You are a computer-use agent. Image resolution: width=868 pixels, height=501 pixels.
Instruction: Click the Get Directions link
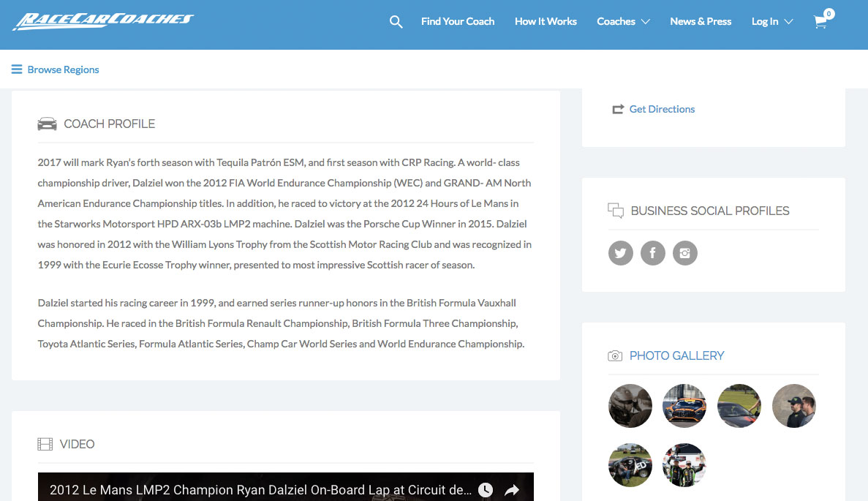click(662, 109)
